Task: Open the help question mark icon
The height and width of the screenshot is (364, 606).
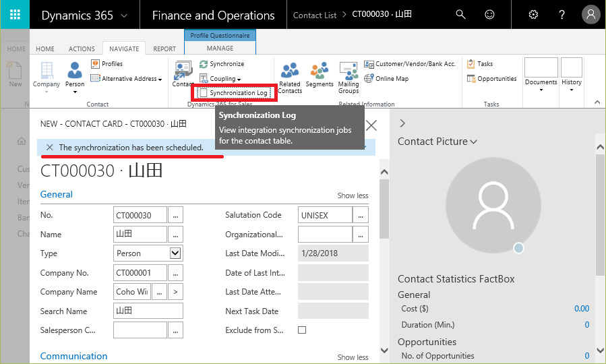Action: point(562,15)
